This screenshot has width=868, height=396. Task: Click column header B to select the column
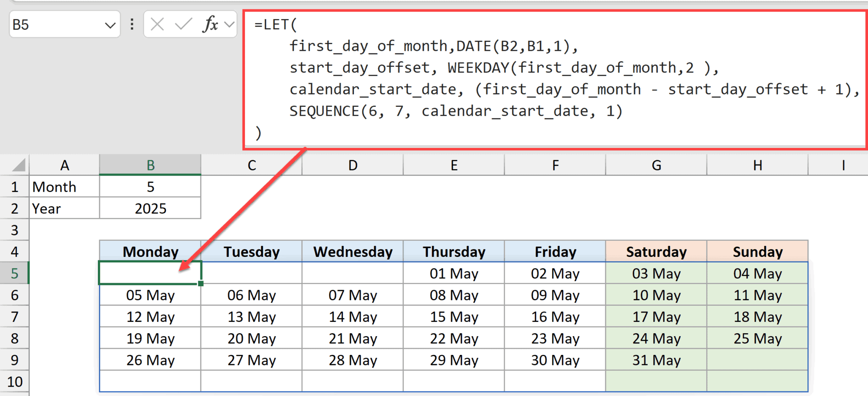pos(150,165)
